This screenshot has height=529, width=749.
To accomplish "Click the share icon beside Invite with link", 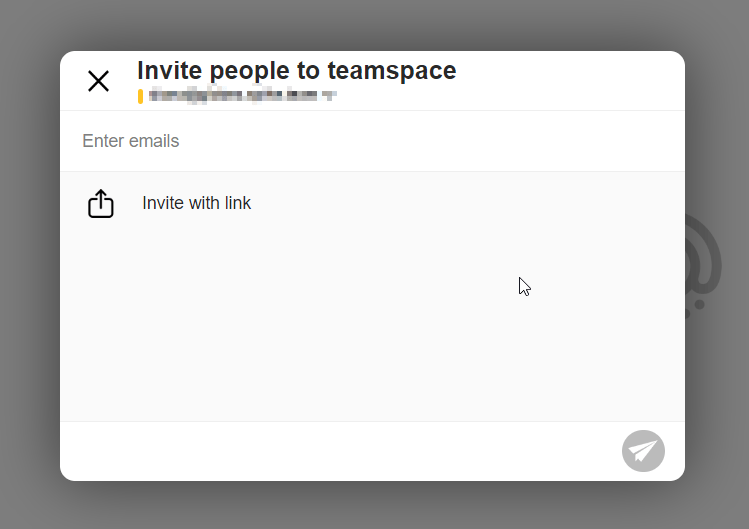I will click(101, 204).
